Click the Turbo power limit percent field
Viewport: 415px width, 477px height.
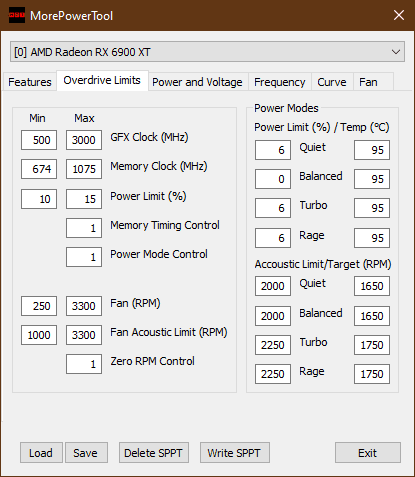[273, 208]
